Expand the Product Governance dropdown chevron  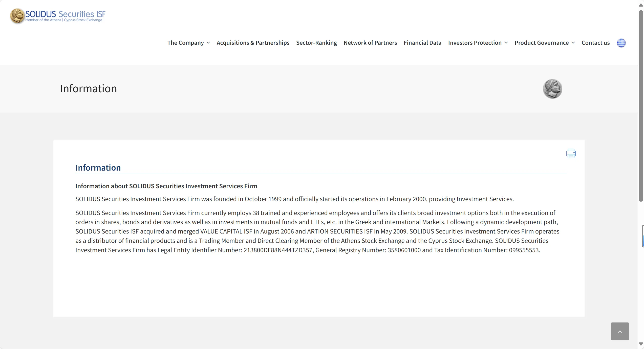click(x=573, y=43)
